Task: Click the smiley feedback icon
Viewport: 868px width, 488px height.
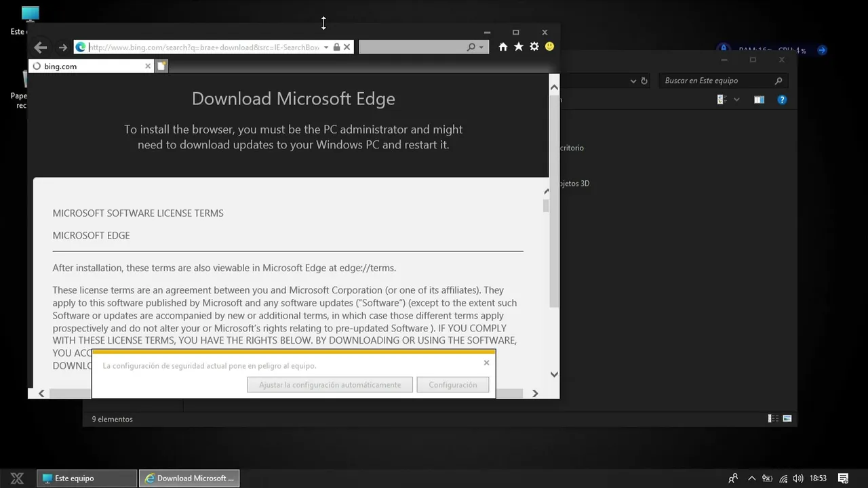Action: [549, 47]
